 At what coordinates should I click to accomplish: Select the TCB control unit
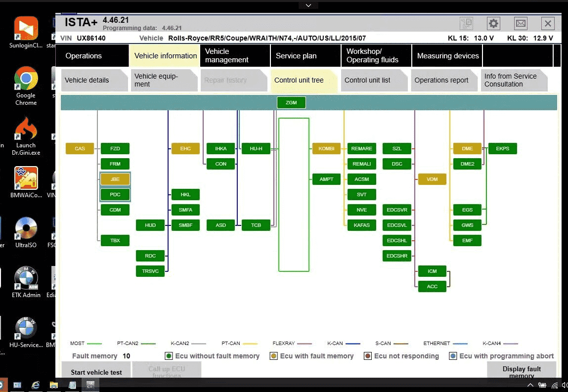pyautogui.click(x=256, y=225)
